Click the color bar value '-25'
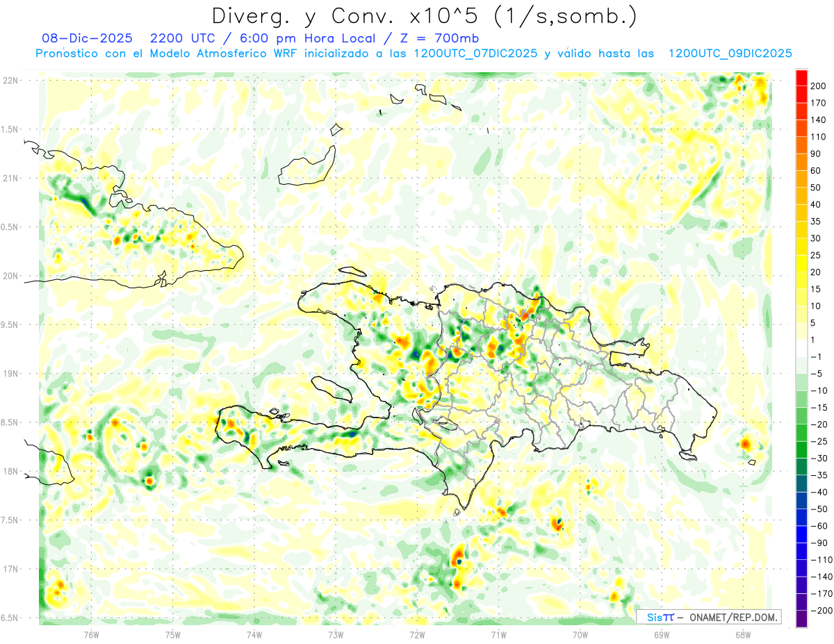Image resolution: width=834 pixels, height=644 pixels. tap(820, 441)
